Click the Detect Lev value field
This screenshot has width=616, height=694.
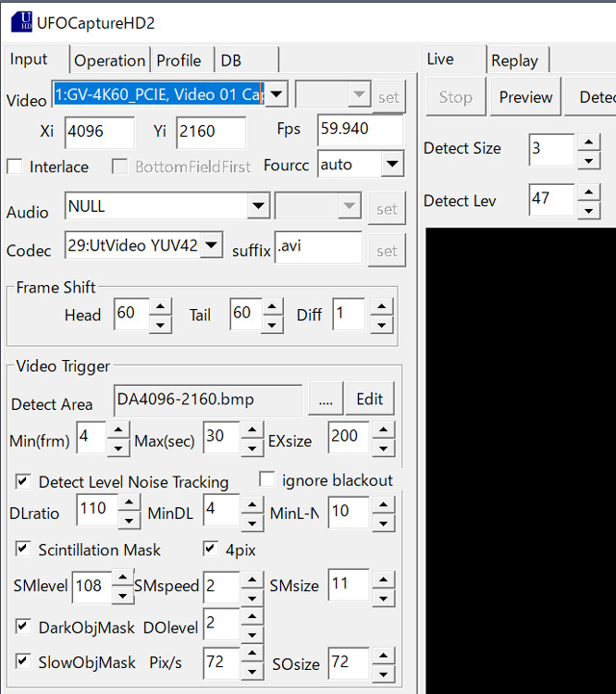coord(552,199)
